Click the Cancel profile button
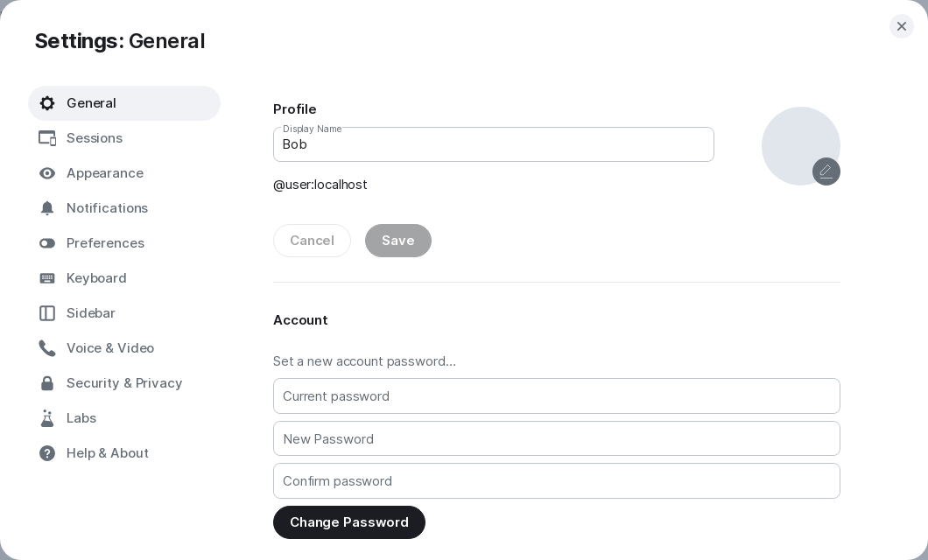Viewport: 928px width, 560px height. (x=312, y=241)
